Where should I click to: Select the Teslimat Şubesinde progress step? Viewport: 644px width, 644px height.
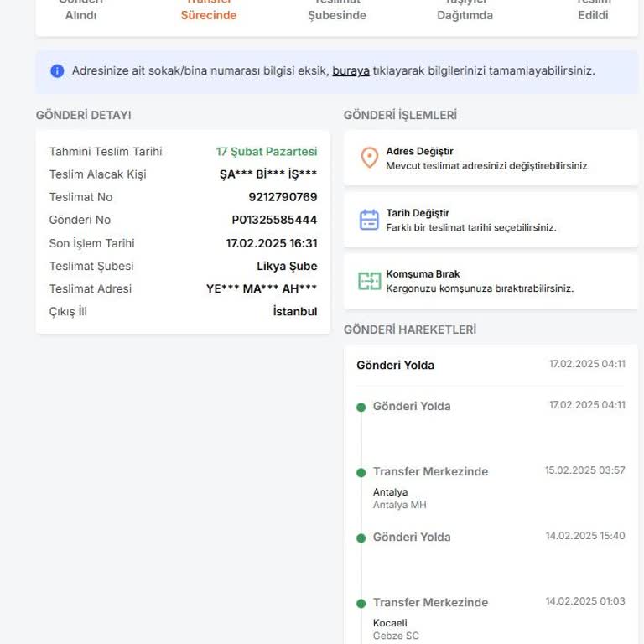[336, 8]
